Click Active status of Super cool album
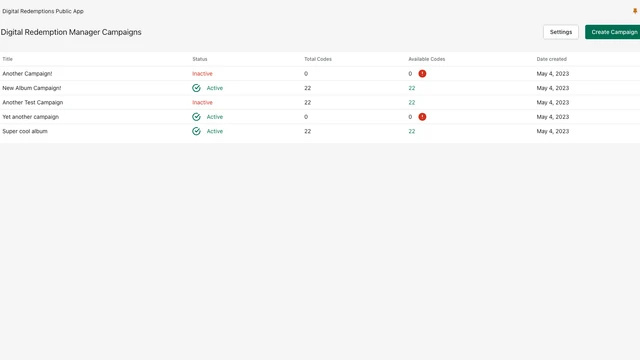The image size is (640, 360). [215, 131]
